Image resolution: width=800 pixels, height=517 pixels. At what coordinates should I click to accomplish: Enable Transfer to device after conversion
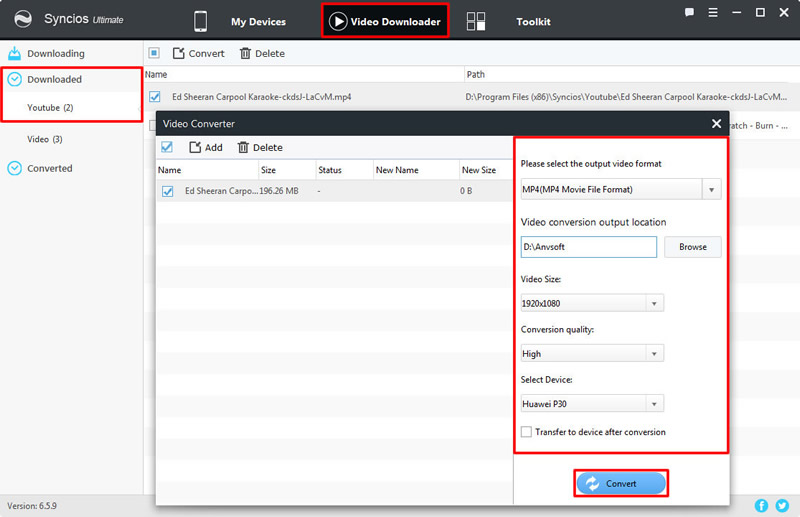[526, 432]
